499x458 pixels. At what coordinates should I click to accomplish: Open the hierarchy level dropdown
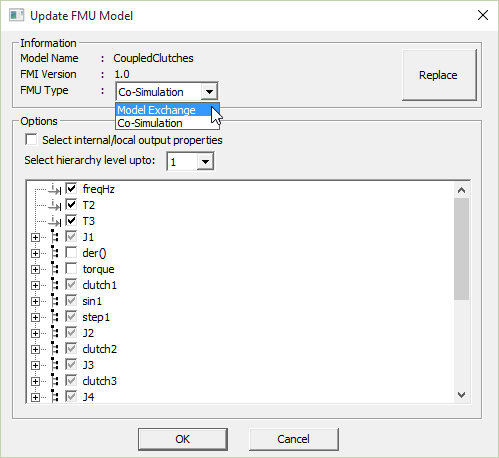pos(205,162)
